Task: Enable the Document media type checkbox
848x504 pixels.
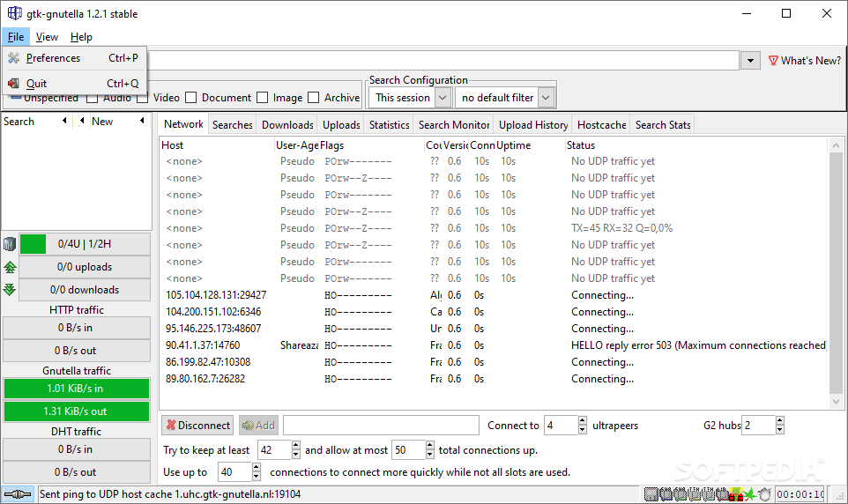Action: pos(190,98)
